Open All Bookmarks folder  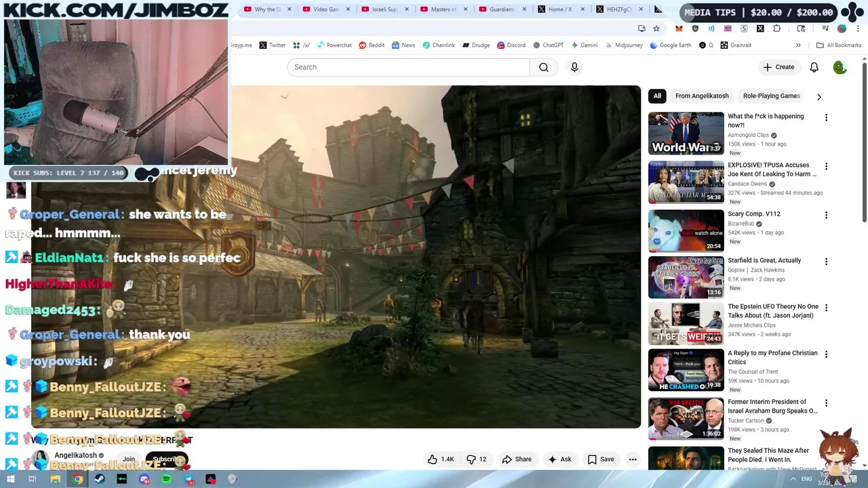tap(839, 45)
